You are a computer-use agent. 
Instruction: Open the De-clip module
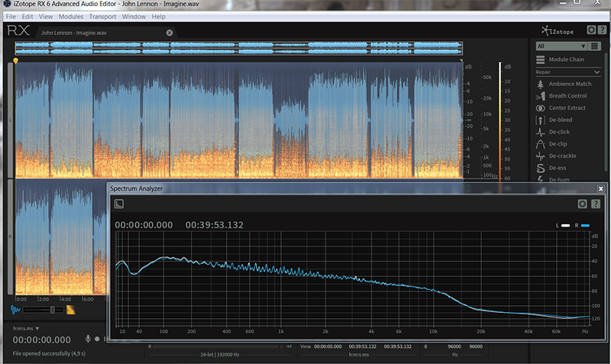coord(558,143)
